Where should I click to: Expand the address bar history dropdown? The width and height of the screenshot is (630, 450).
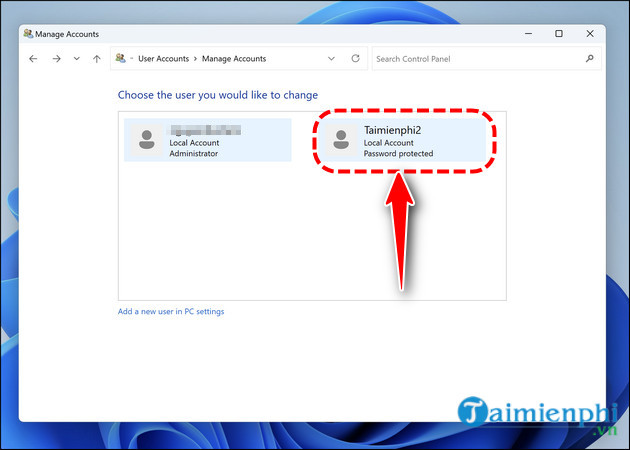(x=331, y=59)
